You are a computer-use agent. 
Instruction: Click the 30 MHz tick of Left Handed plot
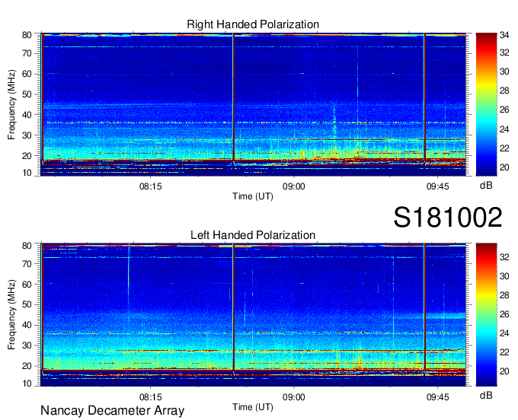coord(27,345)
